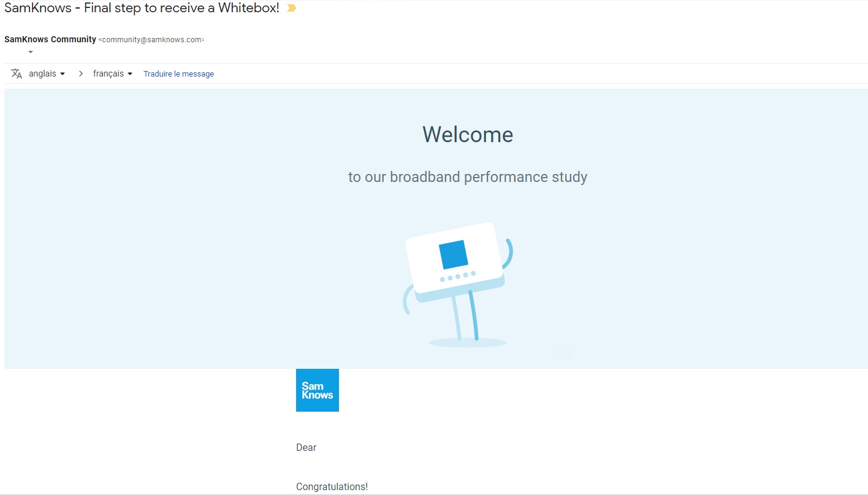The height and width of the screenshot is (495, 868).
Task: Click the email subject line title
Action: 142,9
